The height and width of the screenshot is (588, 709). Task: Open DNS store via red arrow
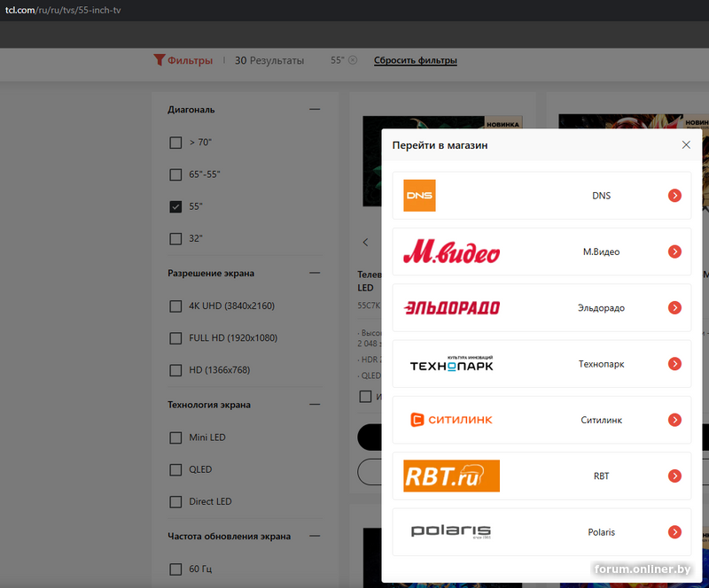coord(674,196)
